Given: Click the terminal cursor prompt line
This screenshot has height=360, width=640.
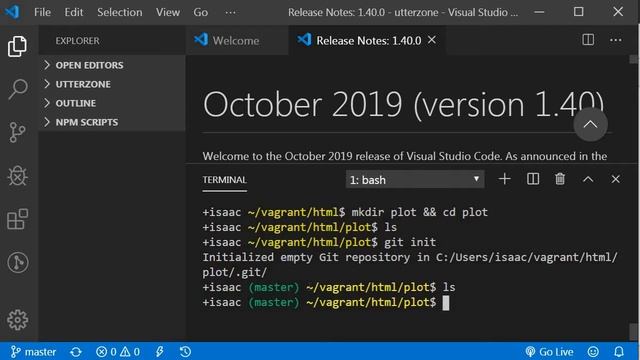Looking at the screenshot, I should 326,302.
